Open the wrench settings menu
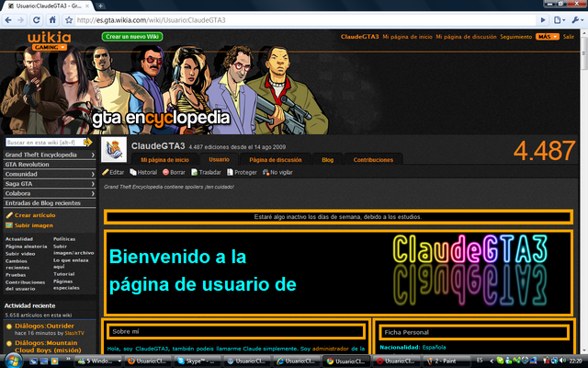 [x=577, y=20]
